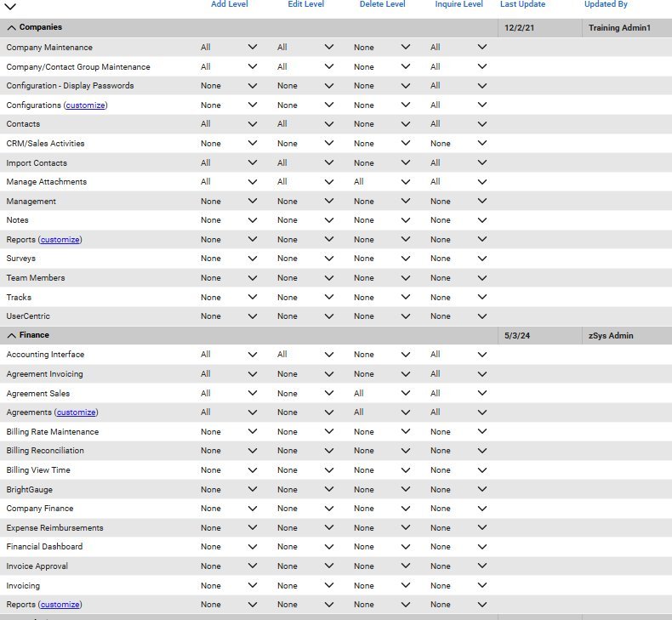Collapse the Finance section
Viewport: 672px width, 620px height.
point(12,335)
